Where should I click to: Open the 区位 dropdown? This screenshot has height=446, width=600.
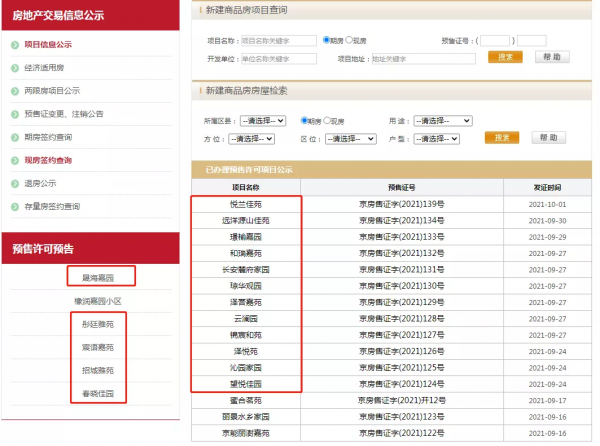(351, 139)
